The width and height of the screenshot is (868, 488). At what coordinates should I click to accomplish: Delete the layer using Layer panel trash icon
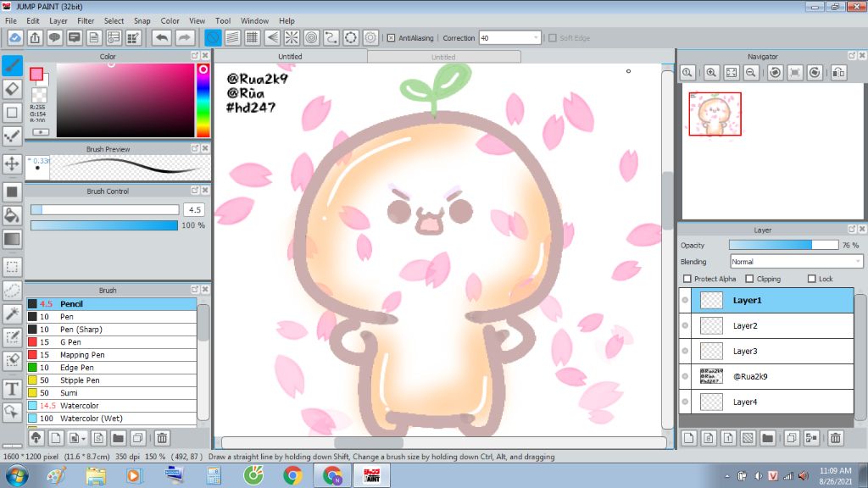point(835,438)
